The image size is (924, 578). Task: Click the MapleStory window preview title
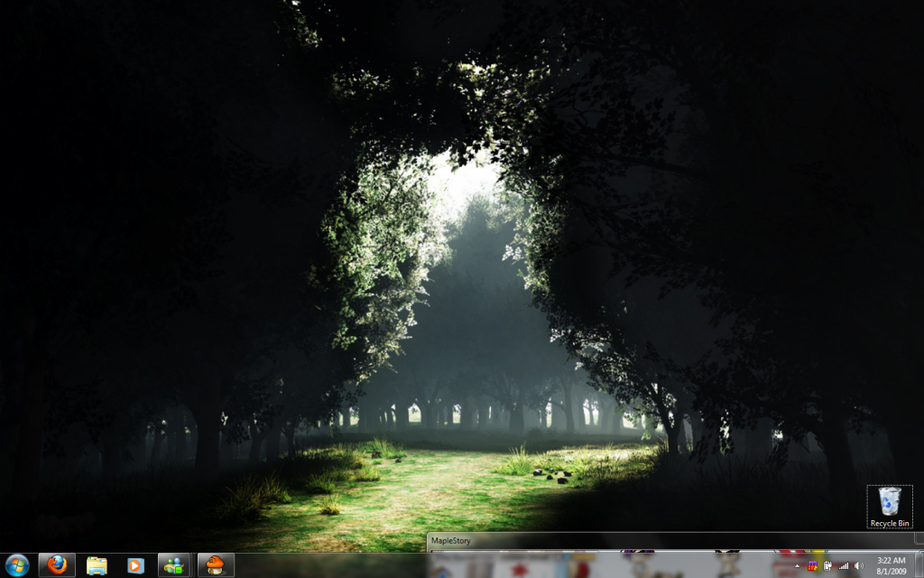click(x=451, y=540)
